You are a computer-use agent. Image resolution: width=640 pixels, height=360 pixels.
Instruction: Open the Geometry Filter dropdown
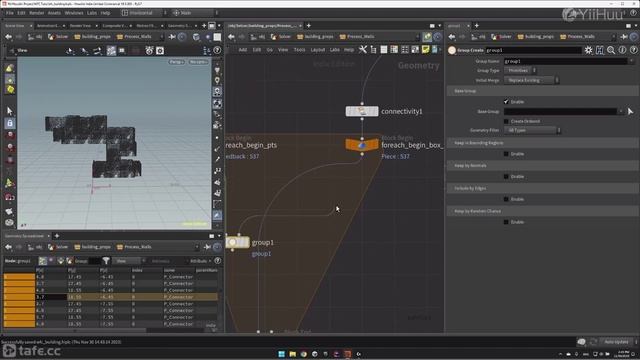(532, 130)
